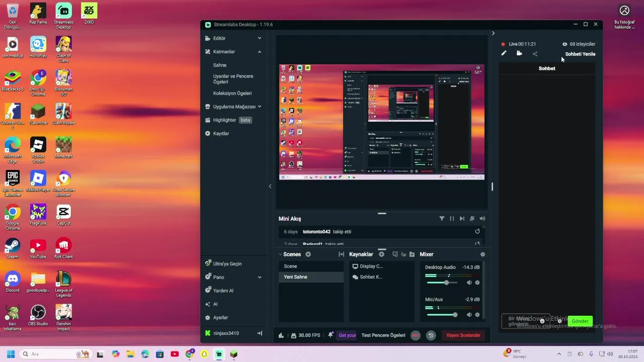
Task: Add a new scene with plus icon
Action: [x=308, y=254]
